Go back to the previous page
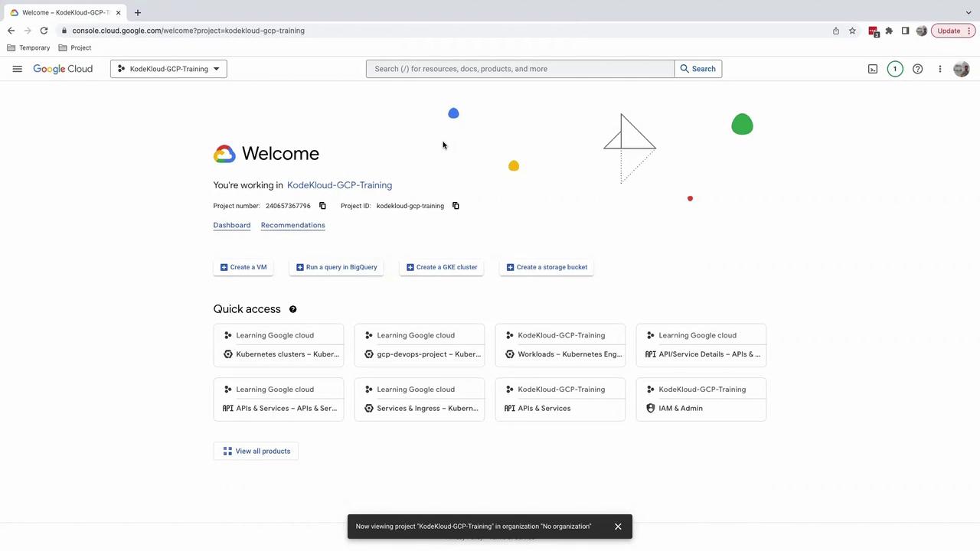Image resolution: width=980 pixels, height=551 pixels. coord(11,31)
